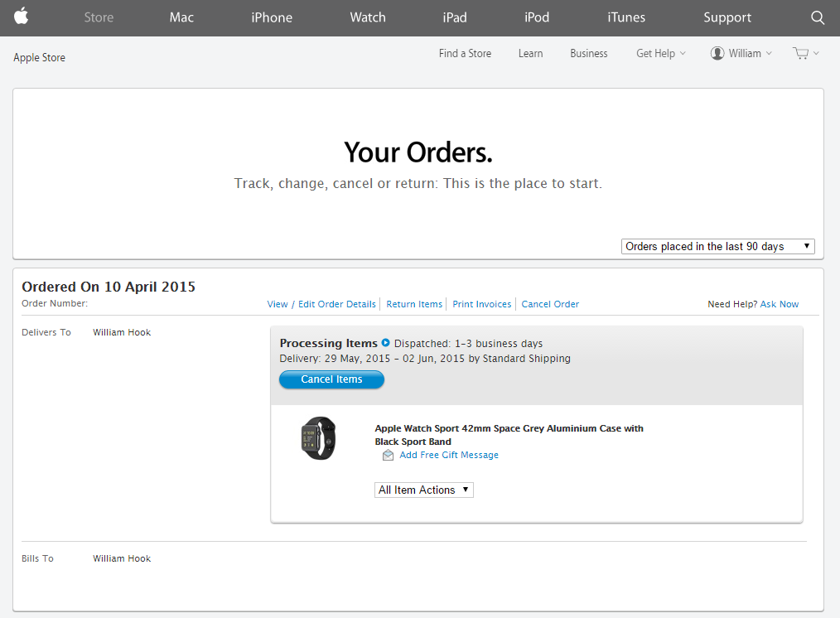Click the 'Delivery: 29 May, 2015' estimate text

pyautogui.click(x=425, y=358)
